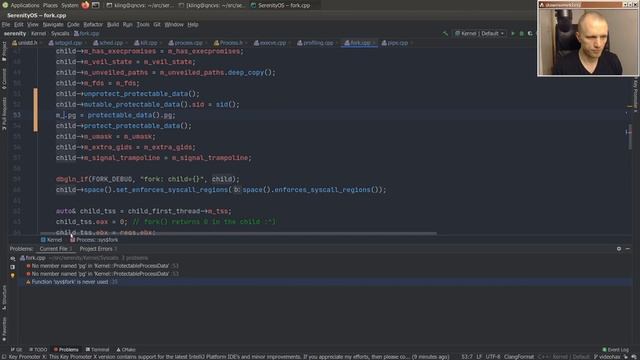The image size is (640, 360).
Task: Open the Commit tool window from the left stripe
Action: 4,79
